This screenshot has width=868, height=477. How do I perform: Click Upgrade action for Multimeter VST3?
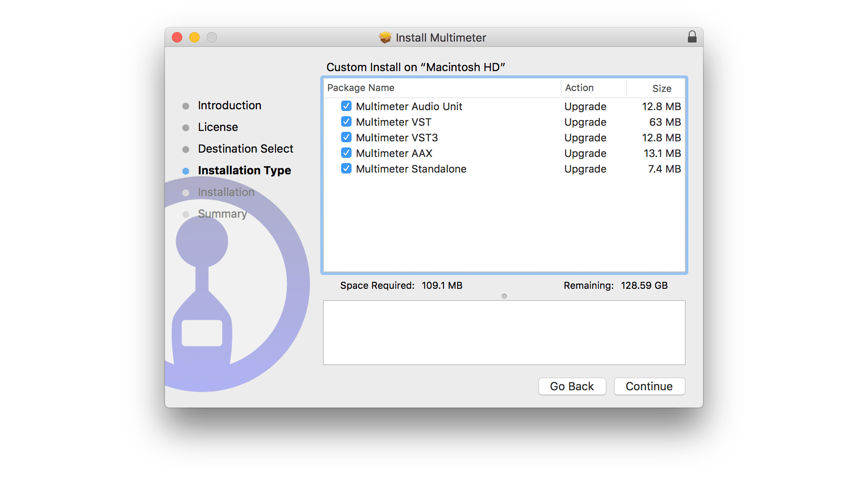coord(585,138)
